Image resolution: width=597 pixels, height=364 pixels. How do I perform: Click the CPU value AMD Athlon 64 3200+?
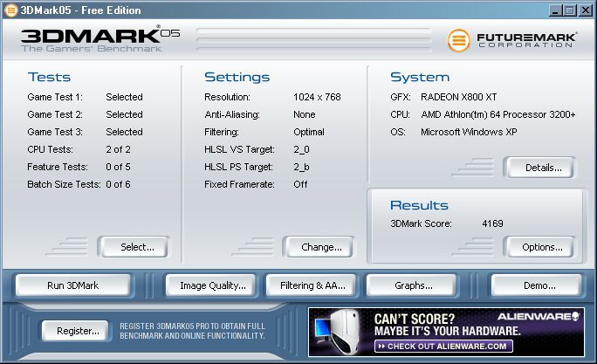pos(498,114)
